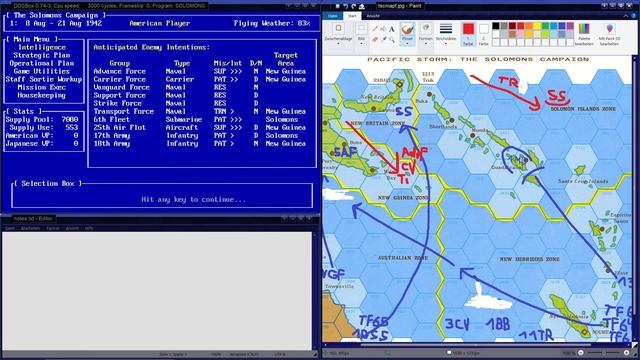Click the 'Transport Force' group row
Screen dimensions: 640x360
200,111
